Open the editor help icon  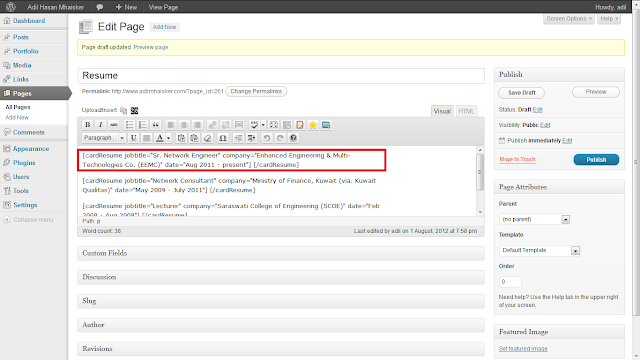[293, 138]
